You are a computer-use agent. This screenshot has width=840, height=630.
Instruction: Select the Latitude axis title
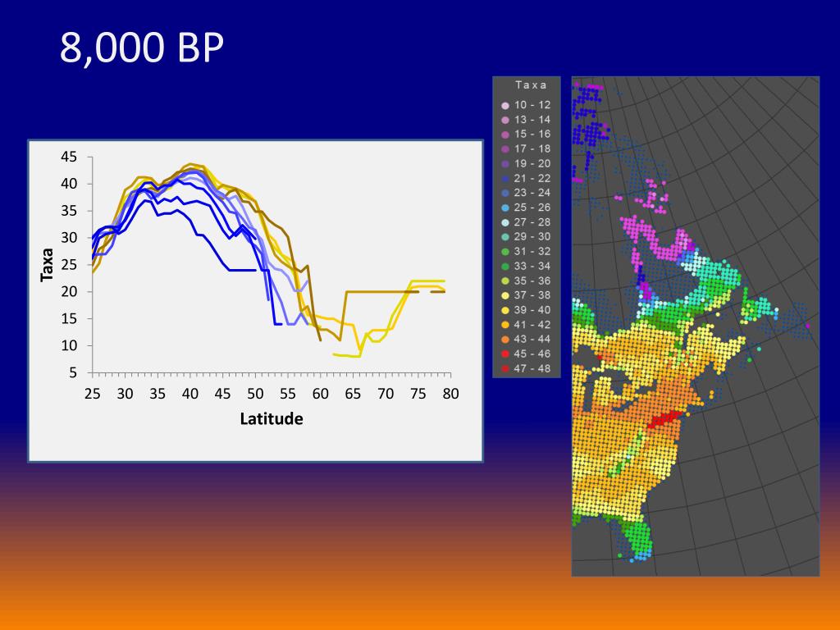coord(271,418)
